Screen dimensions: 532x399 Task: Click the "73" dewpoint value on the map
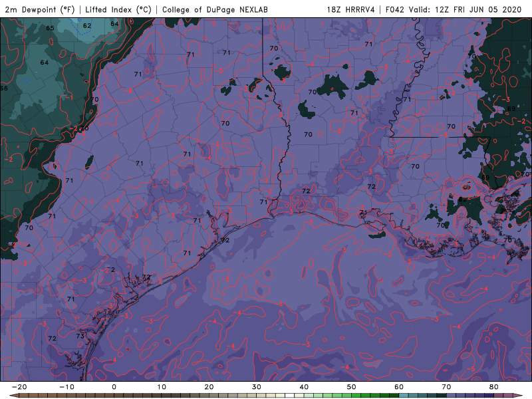pyautogui.click(x=80, y=336)
